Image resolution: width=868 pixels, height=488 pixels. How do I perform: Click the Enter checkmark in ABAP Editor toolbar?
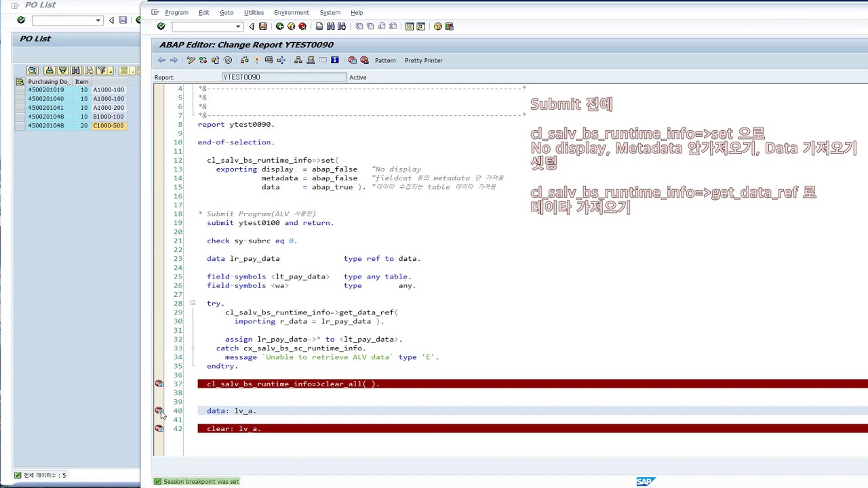(161, 26)
